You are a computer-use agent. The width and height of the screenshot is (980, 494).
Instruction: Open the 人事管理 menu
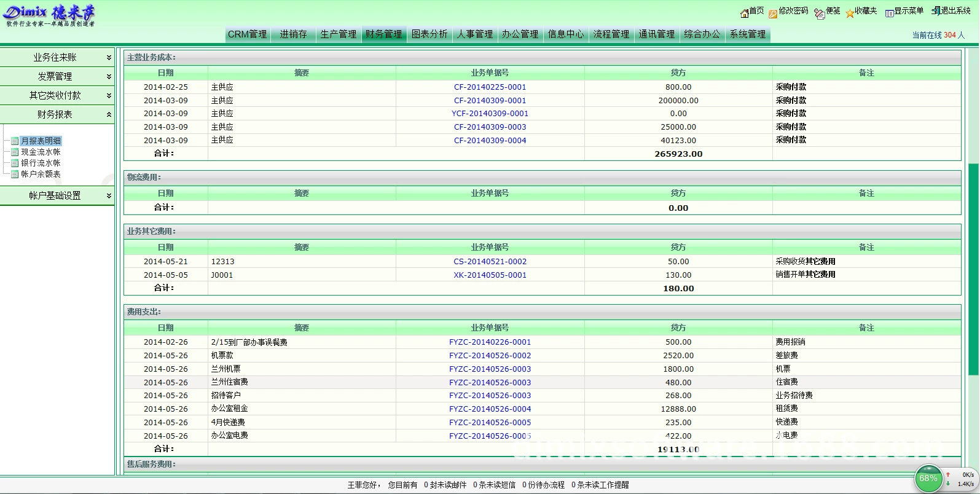tap(475, 34)
